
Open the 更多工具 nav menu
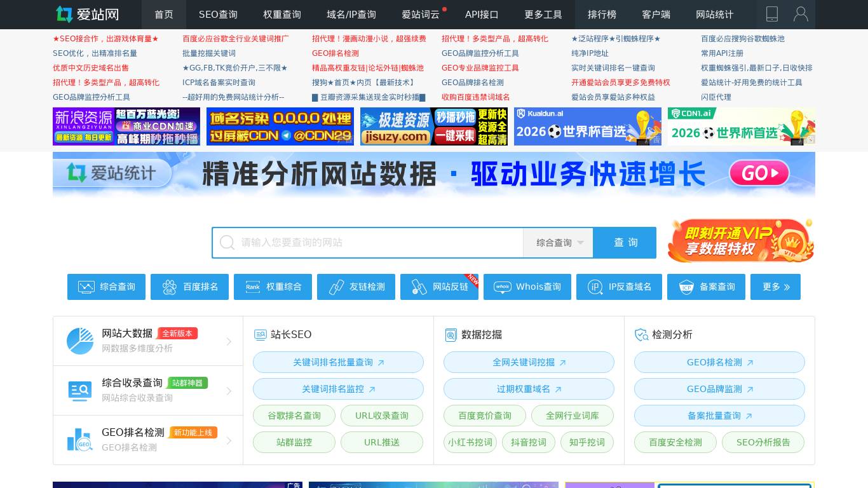tap(543, 15)
